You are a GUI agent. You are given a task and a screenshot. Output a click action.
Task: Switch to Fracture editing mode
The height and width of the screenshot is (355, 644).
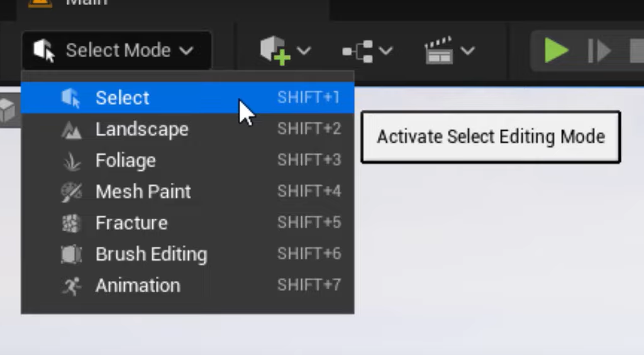point(187,223)
